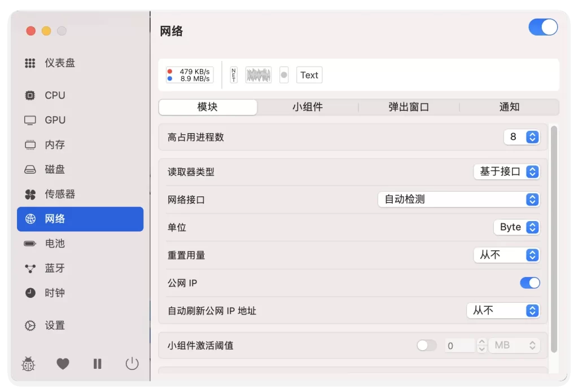The image size is (578, 392).
Task: Click the power quit icon
Action: 132,364
